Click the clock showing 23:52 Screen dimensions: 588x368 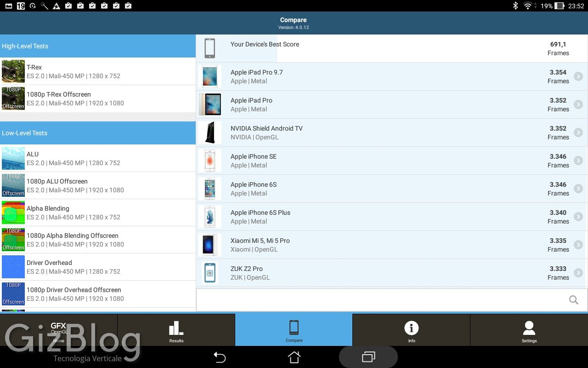(x=576, y=6)
